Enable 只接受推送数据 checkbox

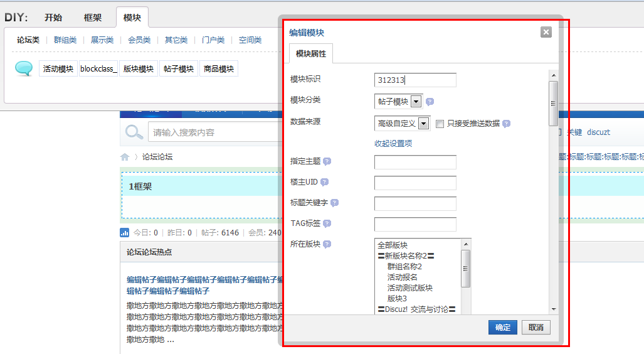440,124
